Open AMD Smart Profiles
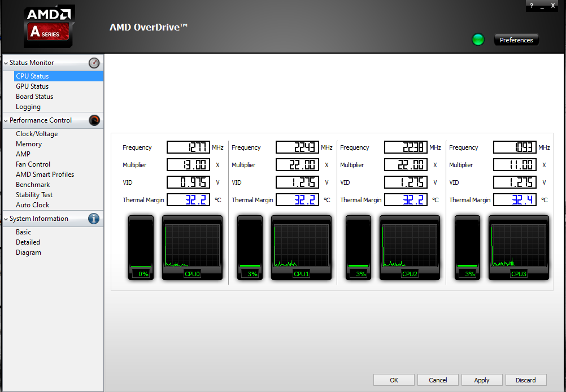The width and height of the screenshot is (566, 392). pyautogui.click(x=45, y=175)
